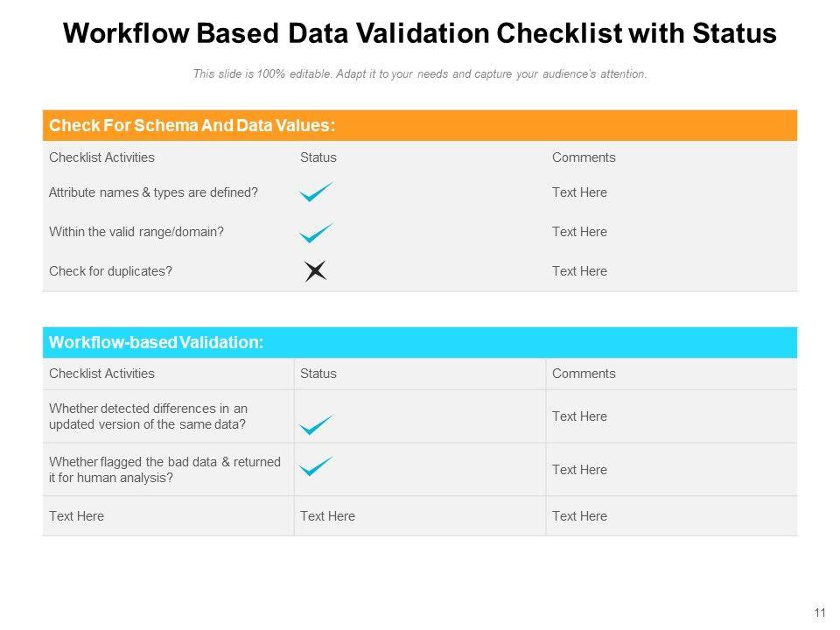The image size is (840, 630).
Task: Select 'Within the valid range/domain?' text
Action: 136,232
